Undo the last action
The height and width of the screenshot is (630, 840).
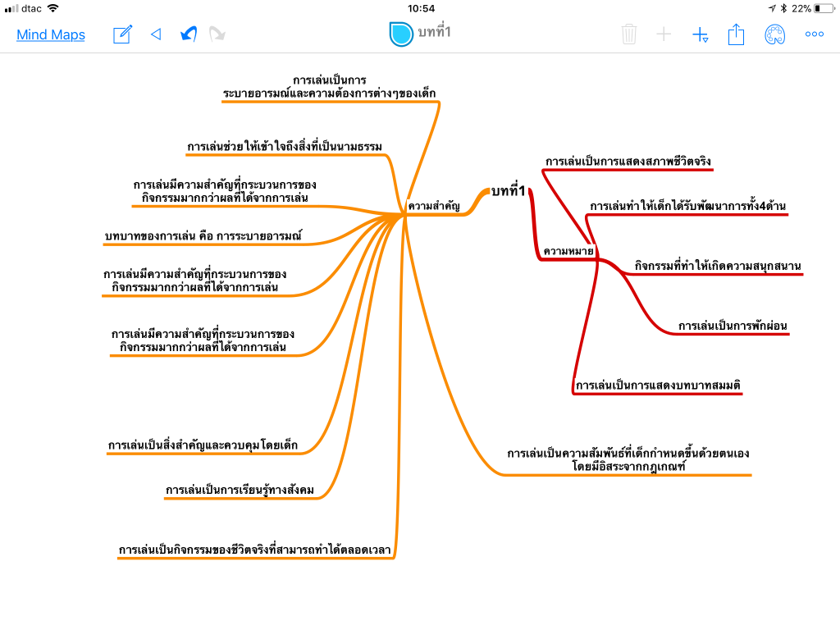[189, 34]
